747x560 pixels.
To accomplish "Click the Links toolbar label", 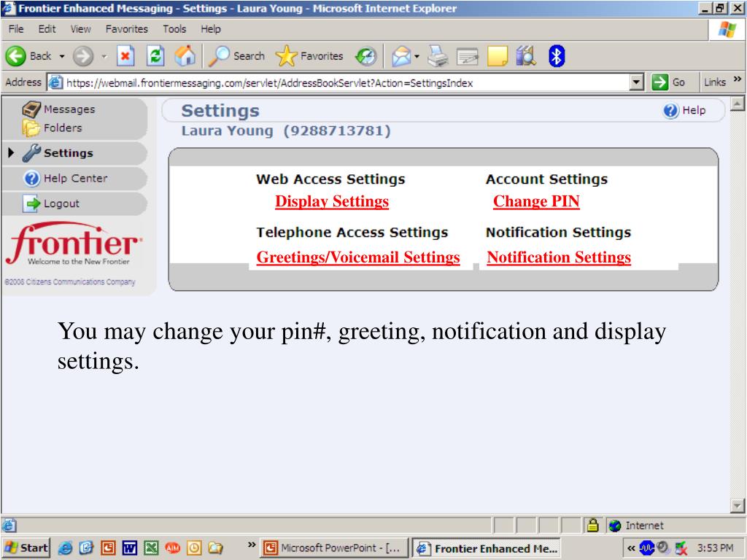I will 715,82.
